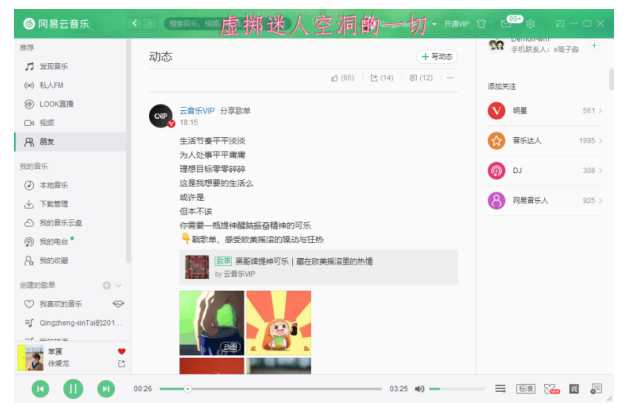Open the 云音乐VIP username link
The height and width of the screenshot is (418, 630).
tap(197, 111)
